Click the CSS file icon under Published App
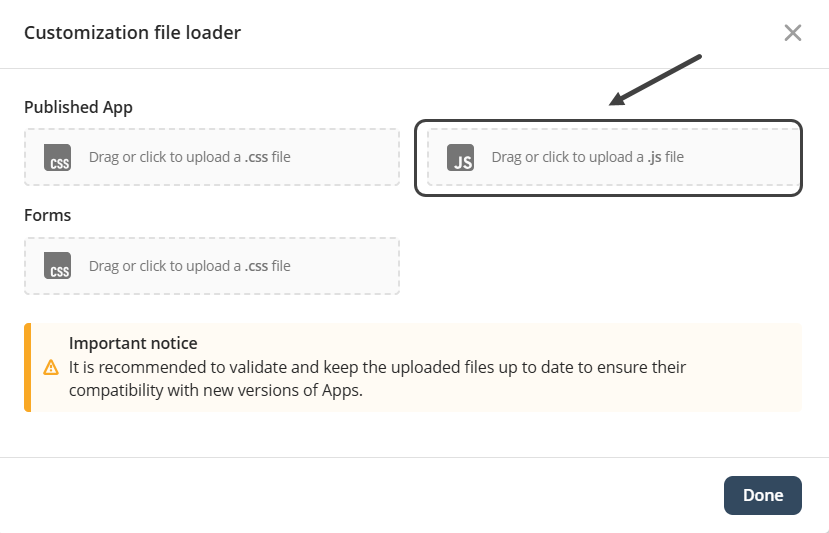The width and height of the screenshot is (829, 533). tap(57, 158)
